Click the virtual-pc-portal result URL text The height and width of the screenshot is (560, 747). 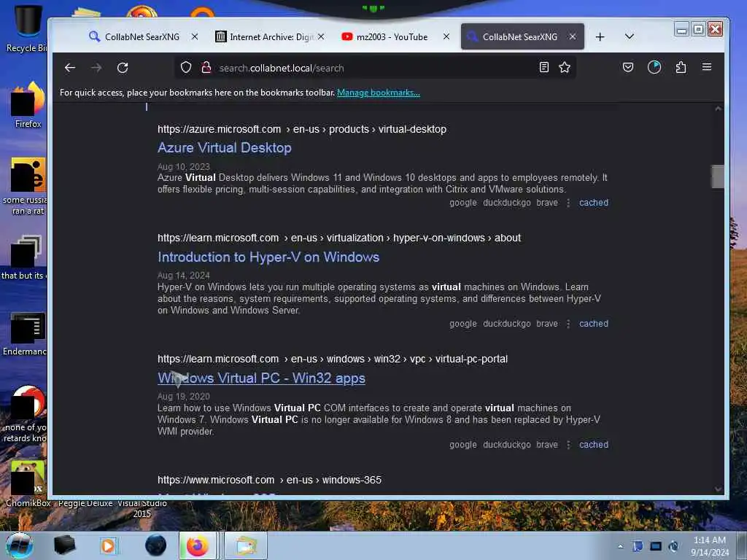click(x=333, y=359)
